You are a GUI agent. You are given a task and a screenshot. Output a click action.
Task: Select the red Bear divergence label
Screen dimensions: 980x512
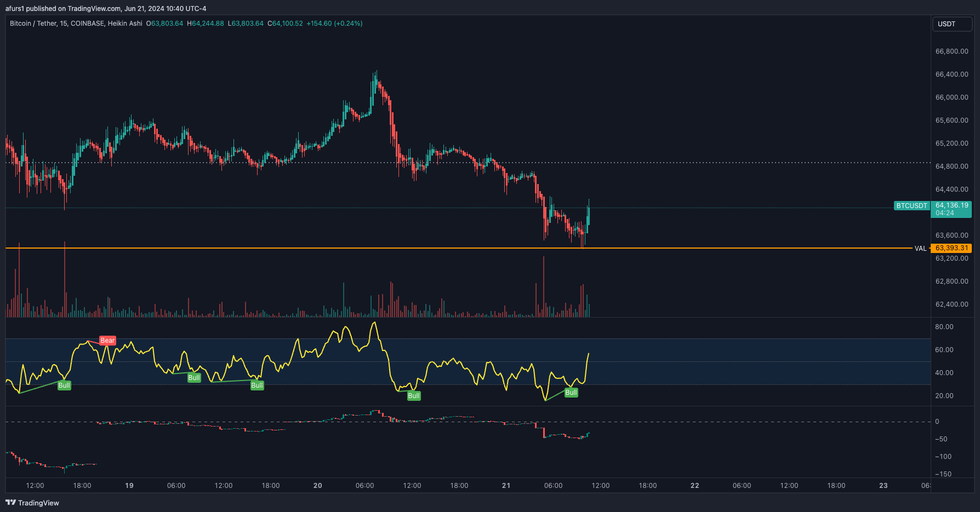[x=107, y=341]
